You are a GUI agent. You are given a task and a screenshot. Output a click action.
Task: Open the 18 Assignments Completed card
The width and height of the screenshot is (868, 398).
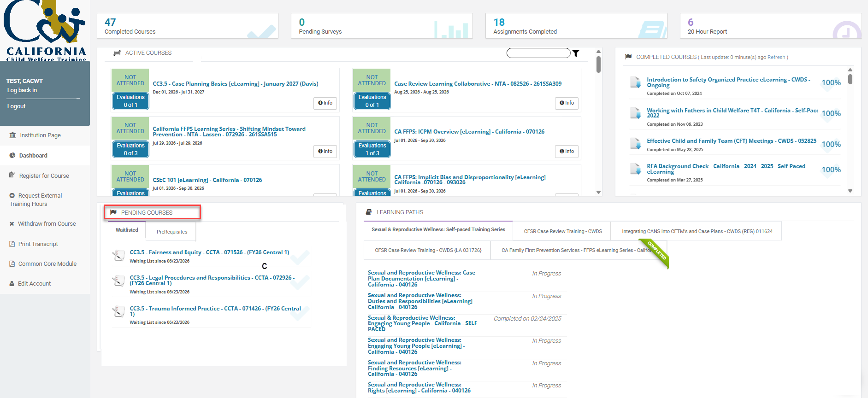576,26
